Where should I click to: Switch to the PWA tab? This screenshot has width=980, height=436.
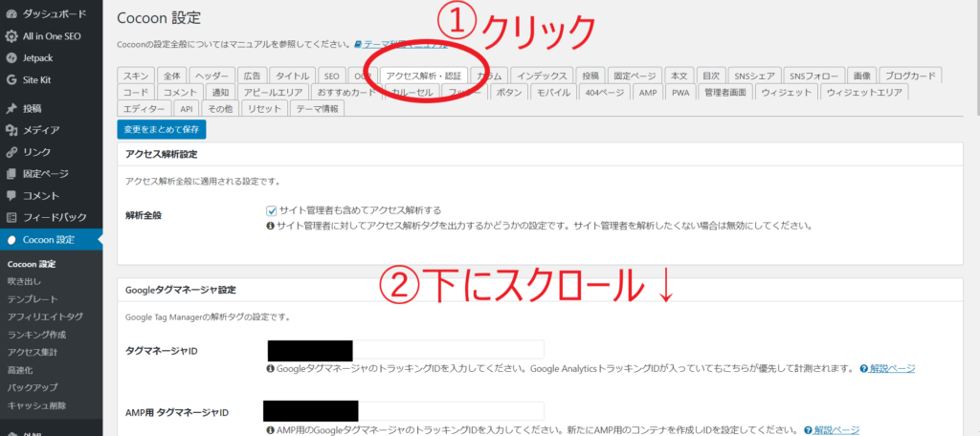pos(680,93)
